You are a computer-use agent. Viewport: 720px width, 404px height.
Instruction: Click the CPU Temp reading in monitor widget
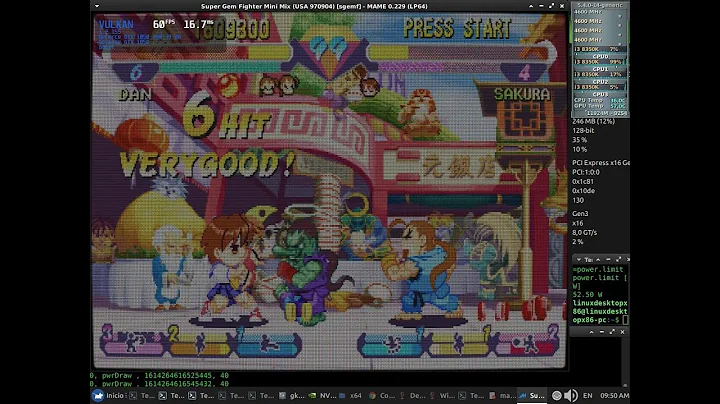click(599, 100)
